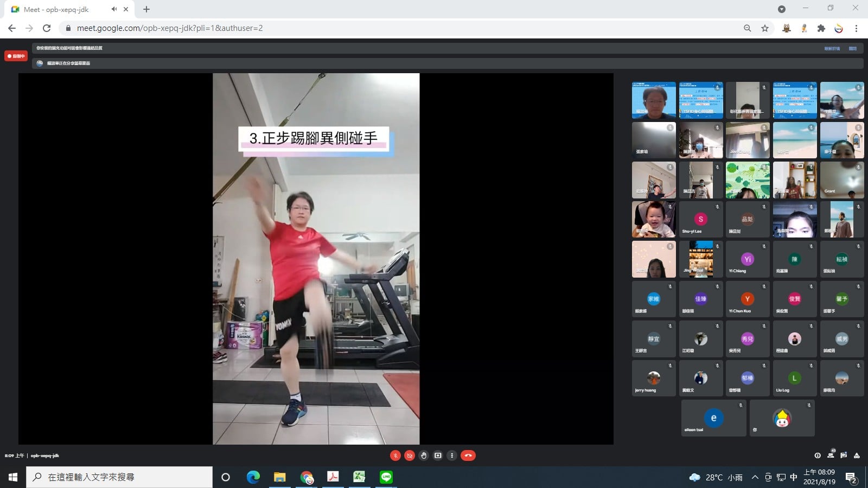Click the Chrome extensions puzzle icon
This screenshot has height=488, width=868.
pyautogui.click(x=821, y=28)
